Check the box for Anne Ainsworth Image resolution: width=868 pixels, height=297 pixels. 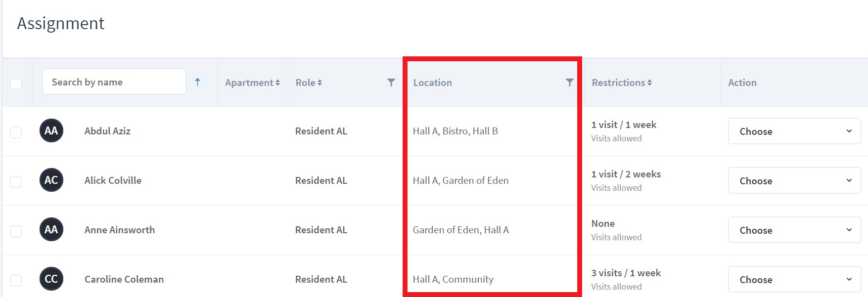click(x=16, y=231)
